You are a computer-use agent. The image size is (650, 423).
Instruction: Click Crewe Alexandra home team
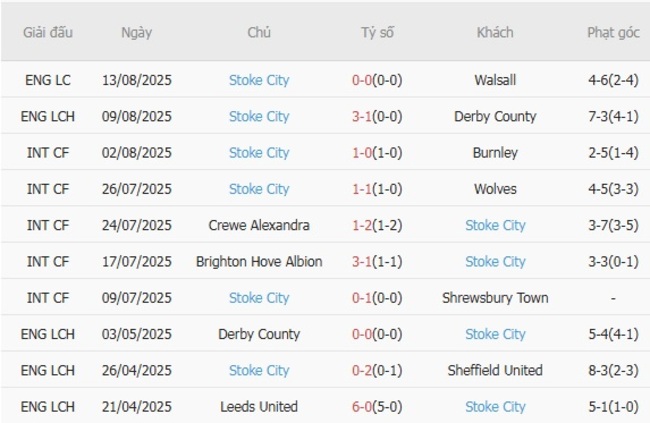click(259, 225)
